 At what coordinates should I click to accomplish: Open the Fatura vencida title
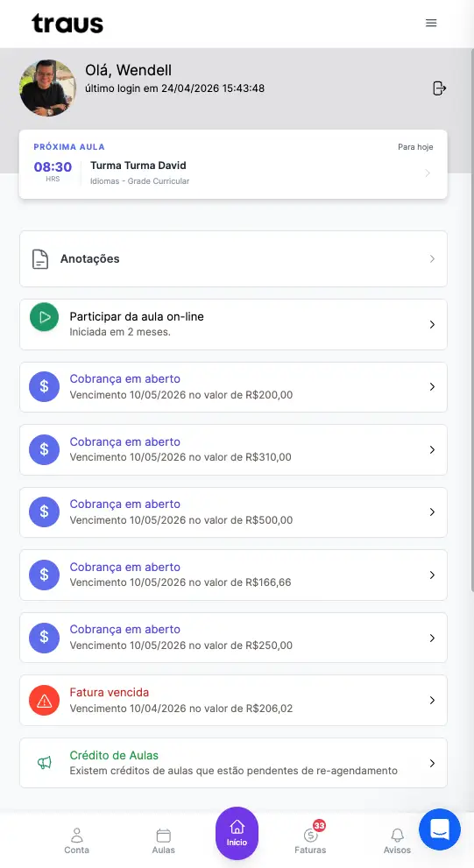(x=110, y=693)
